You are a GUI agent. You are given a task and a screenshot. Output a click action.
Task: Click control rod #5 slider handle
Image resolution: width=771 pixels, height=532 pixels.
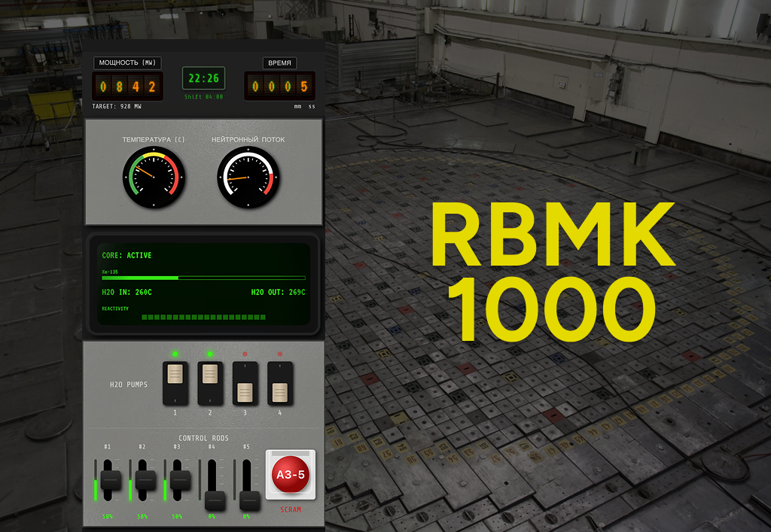(250, 500)
